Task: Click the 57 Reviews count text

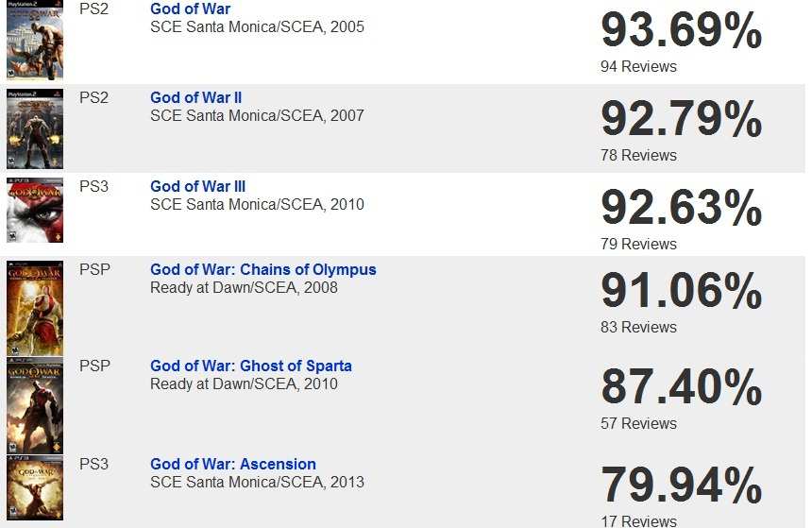Action: point(638,423)
